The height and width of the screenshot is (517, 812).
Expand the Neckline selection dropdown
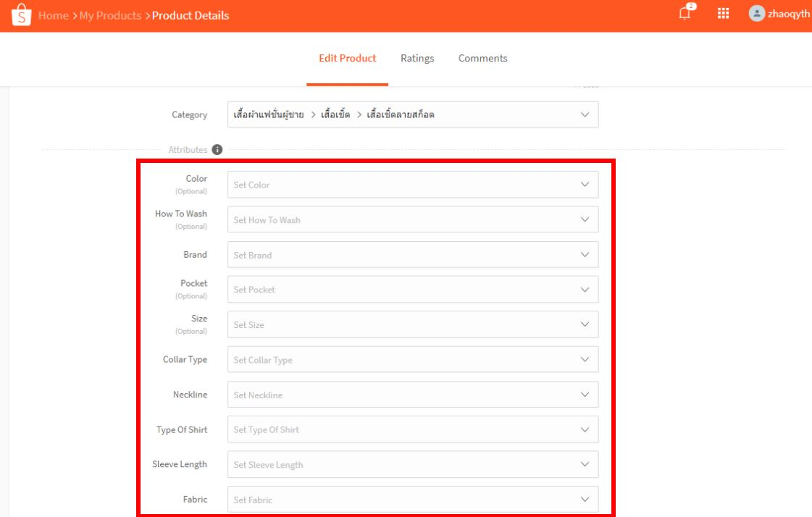point(413,394)
